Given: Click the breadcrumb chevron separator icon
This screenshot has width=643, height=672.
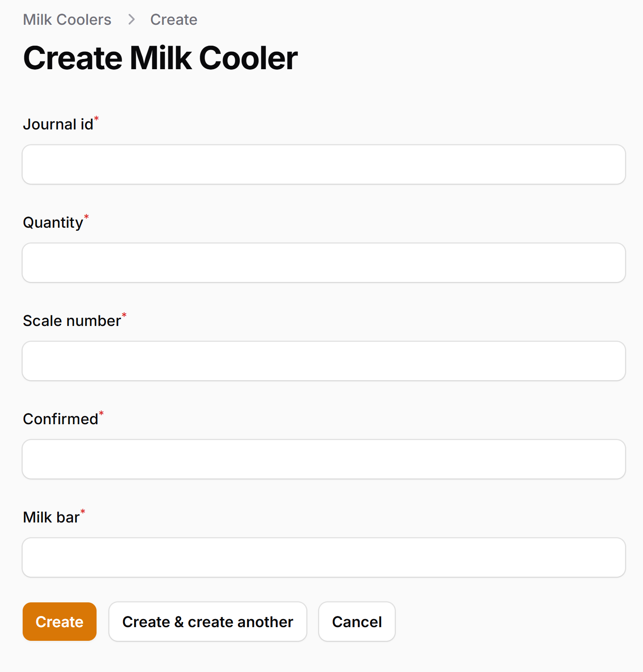Looking at the screenshot, I should coord(132,20).
